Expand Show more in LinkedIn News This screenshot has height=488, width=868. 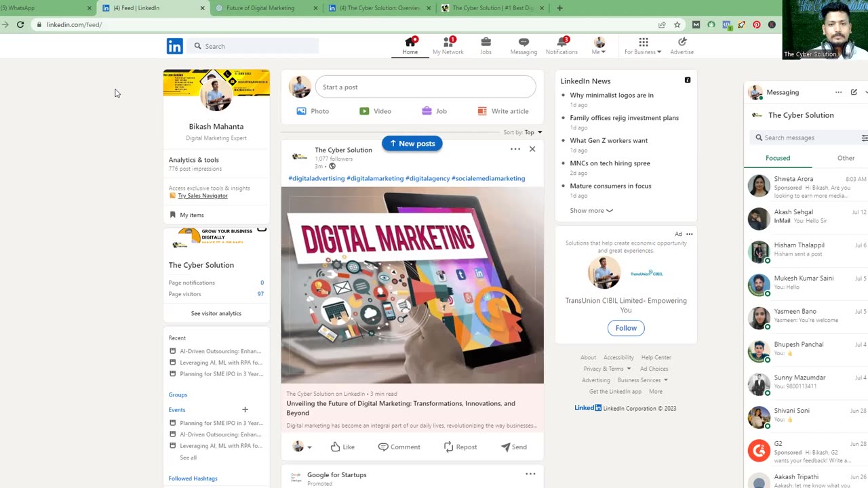[591, 211]
